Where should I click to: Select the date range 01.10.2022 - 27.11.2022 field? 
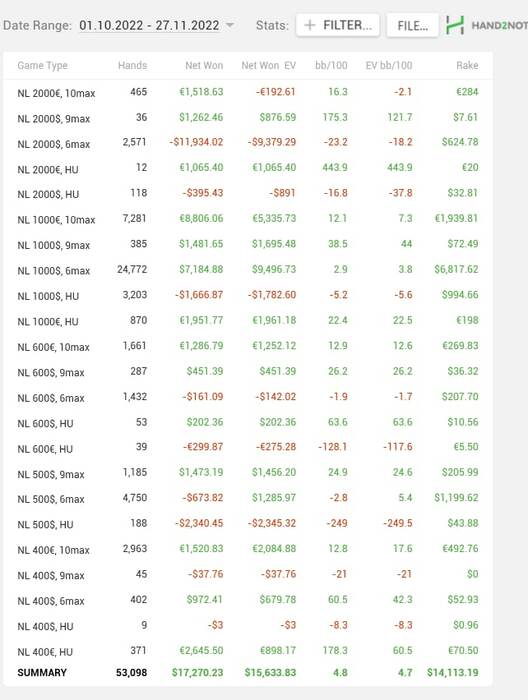(x=149, y=25)
